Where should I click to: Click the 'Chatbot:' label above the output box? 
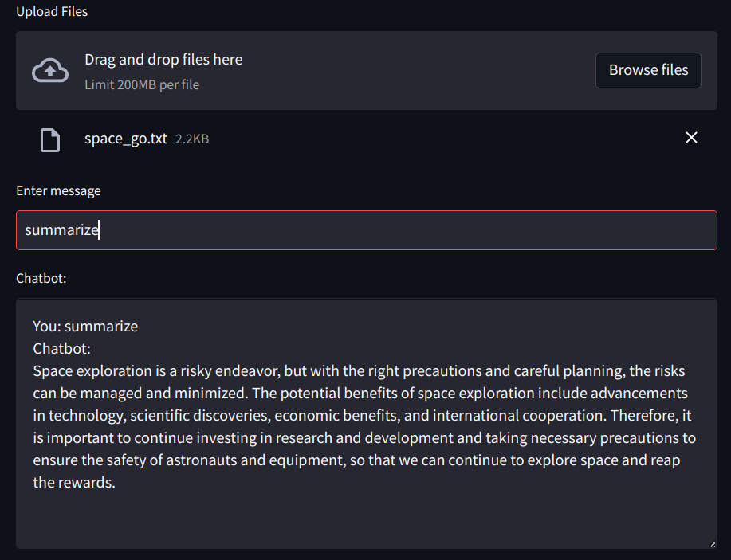pos(41,278)
